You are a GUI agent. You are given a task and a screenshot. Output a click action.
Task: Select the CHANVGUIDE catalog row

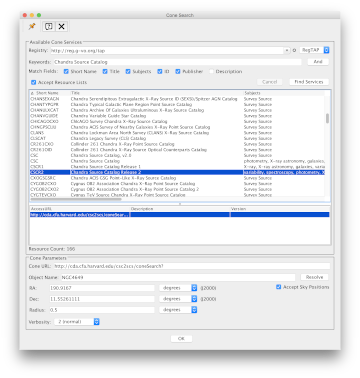click(177, 116)
